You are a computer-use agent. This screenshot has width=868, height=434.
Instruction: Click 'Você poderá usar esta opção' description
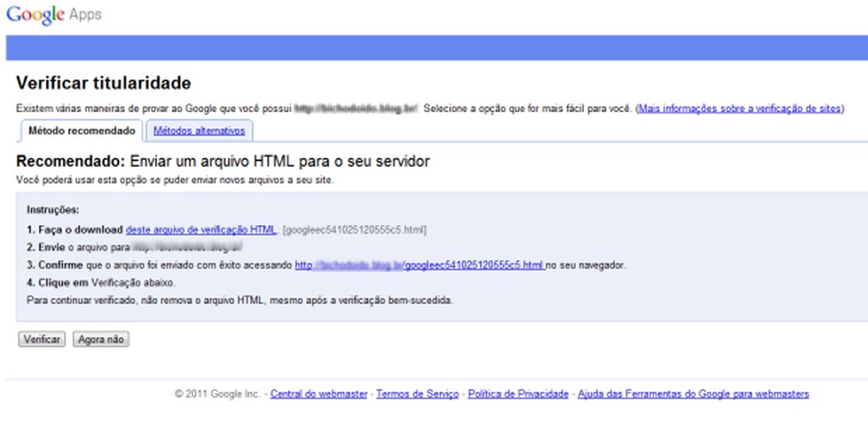(175, 180)
